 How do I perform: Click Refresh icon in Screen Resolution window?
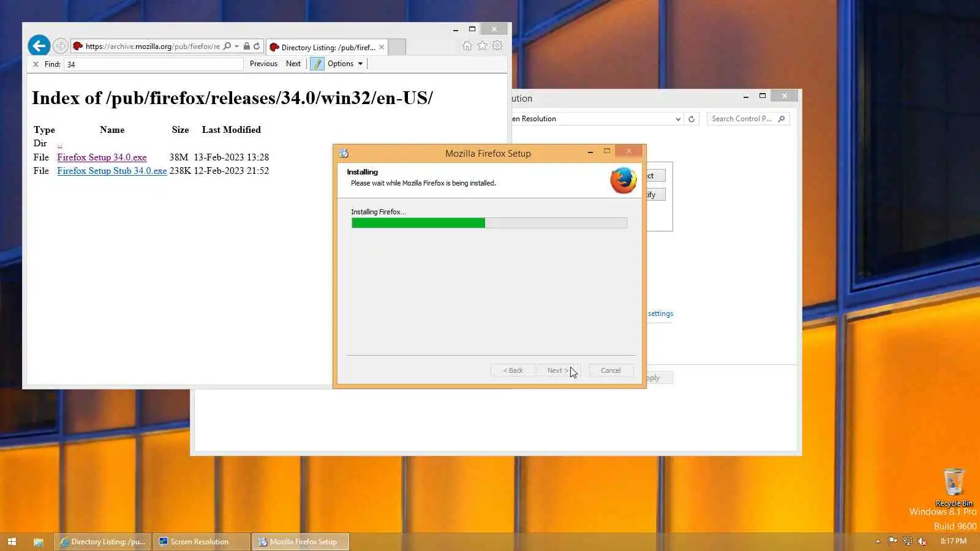pyautogui.click(x=692, y=119)
